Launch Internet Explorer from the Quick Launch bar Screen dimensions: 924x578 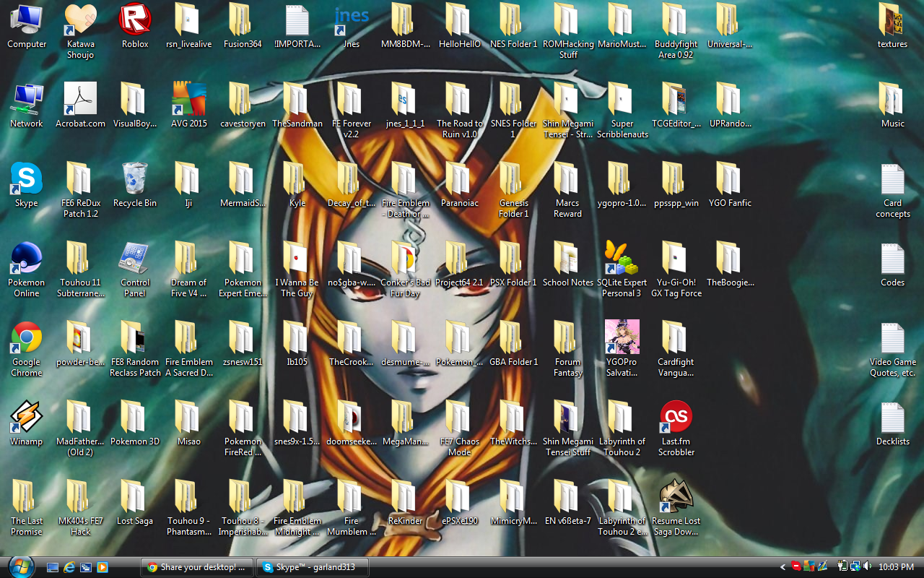69,567
